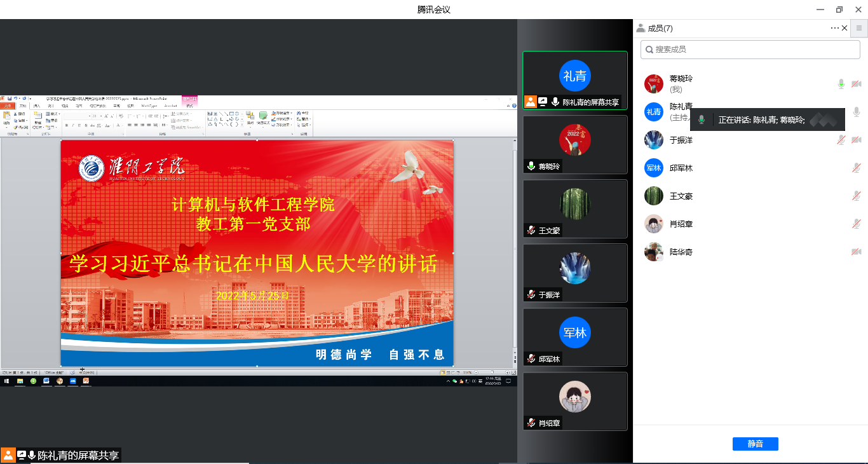868x464 pixels.
Task: Click 王文豪's muted microphone icon in member list
Action: pos(856,196)
